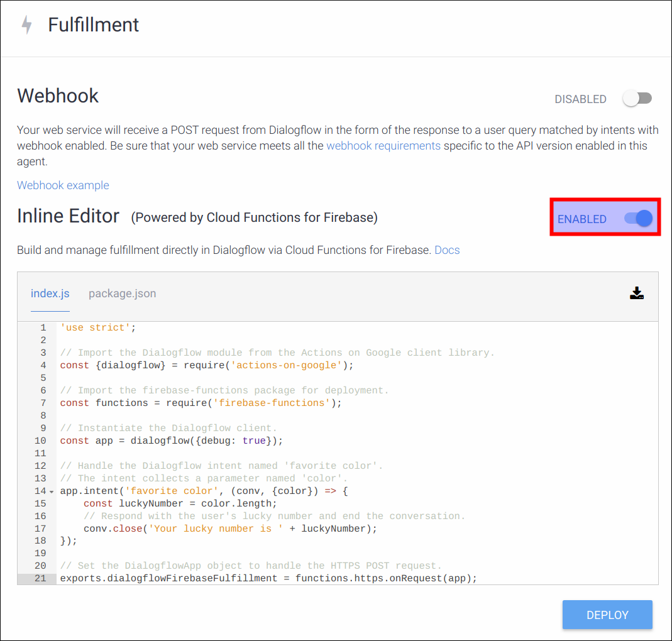Select the index.js tab

click(x=50, y=293)
